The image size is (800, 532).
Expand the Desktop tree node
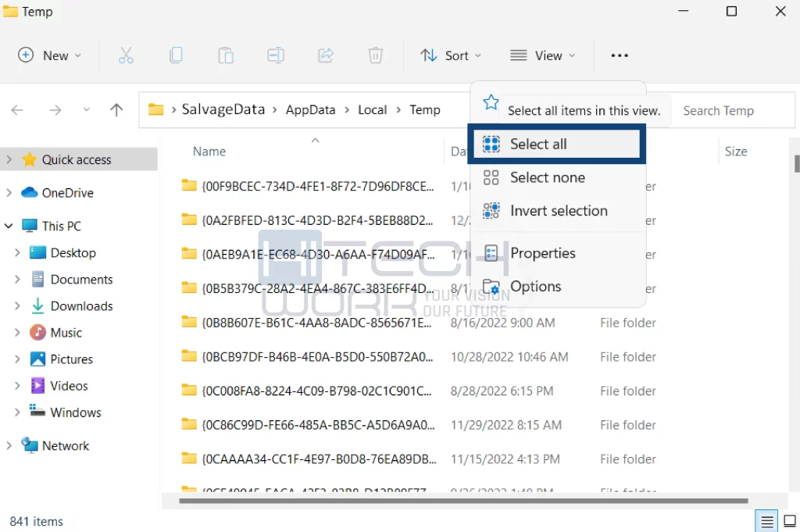[17, 252]
